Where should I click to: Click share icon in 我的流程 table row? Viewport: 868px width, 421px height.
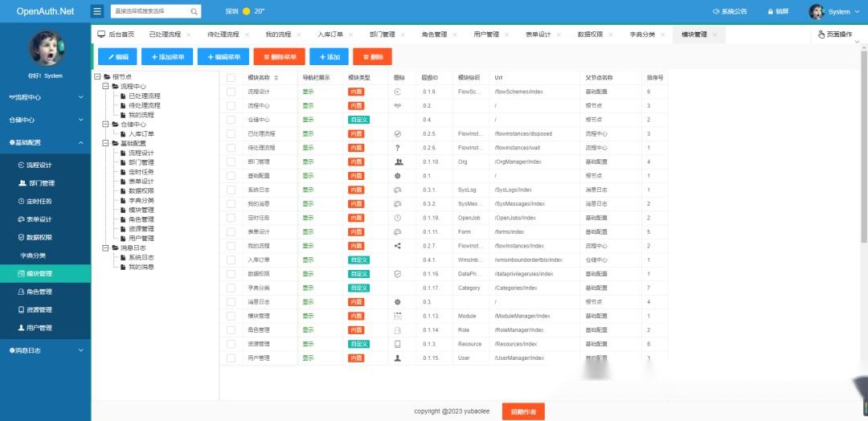coord(398,246)
